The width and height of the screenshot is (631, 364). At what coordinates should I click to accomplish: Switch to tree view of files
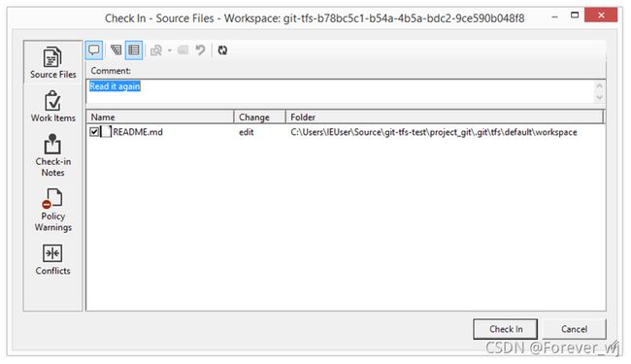pos(116,50)
